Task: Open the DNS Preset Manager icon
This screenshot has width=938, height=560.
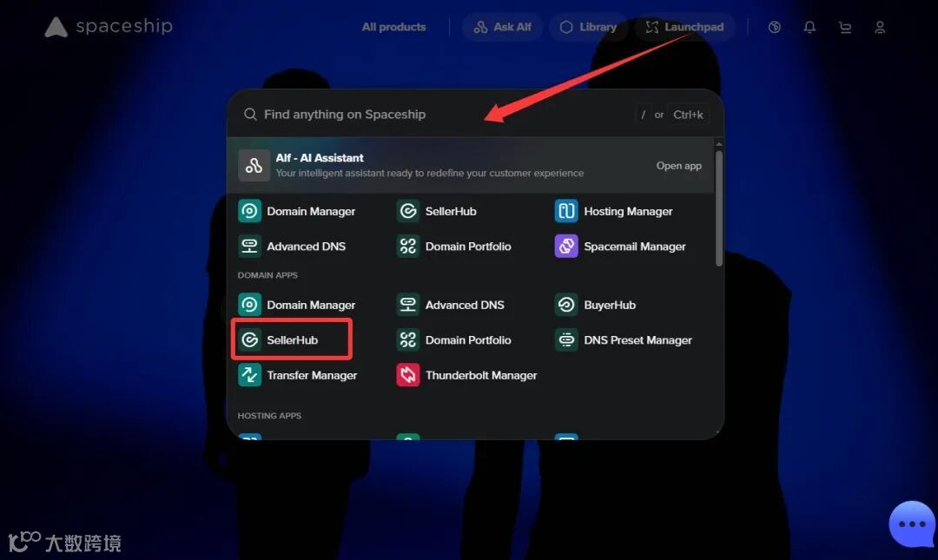Action: click(566, 339)
